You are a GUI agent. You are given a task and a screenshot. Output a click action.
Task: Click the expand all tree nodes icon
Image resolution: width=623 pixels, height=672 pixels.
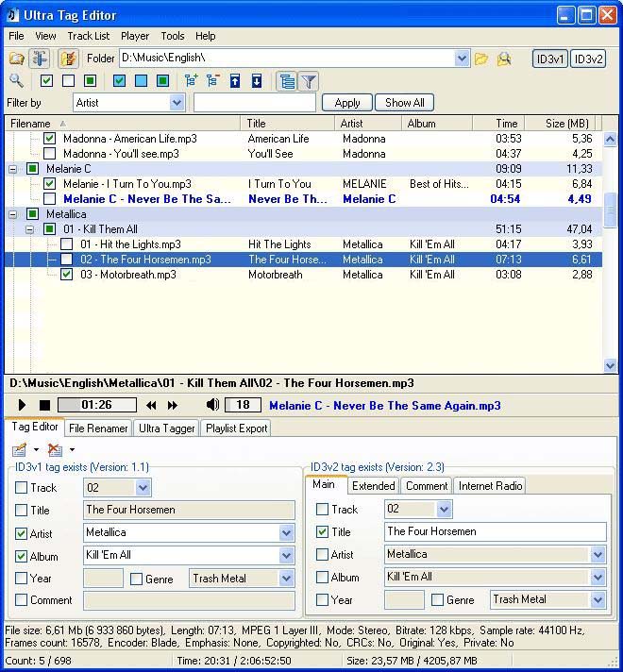pyautogui.click(x=191, y=80)
